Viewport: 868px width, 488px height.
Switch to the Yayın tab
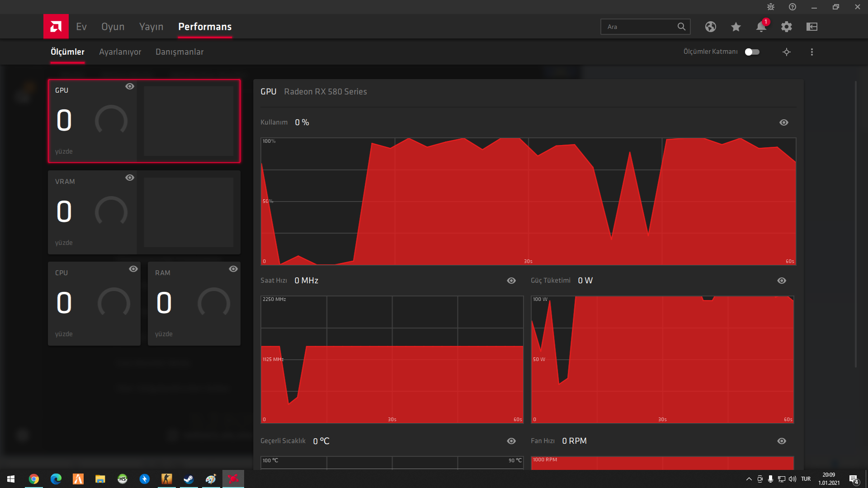(x=151, y=27)
